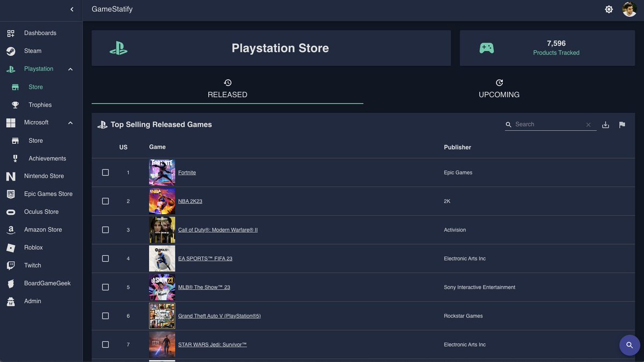Click the Trophies trophy icon
The height and width of the screenshot is (362, 644).
16,105
